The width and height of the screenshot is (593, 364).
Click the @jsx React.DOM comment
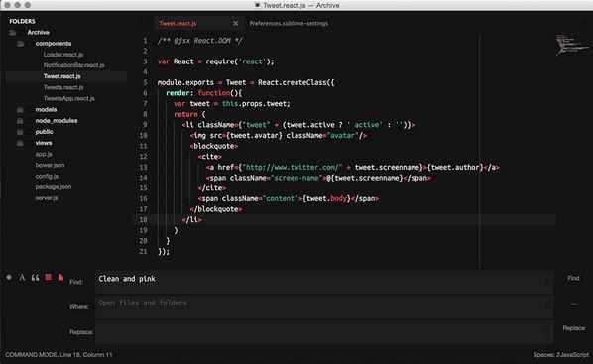pyautogui.click(x=199, y=41)
